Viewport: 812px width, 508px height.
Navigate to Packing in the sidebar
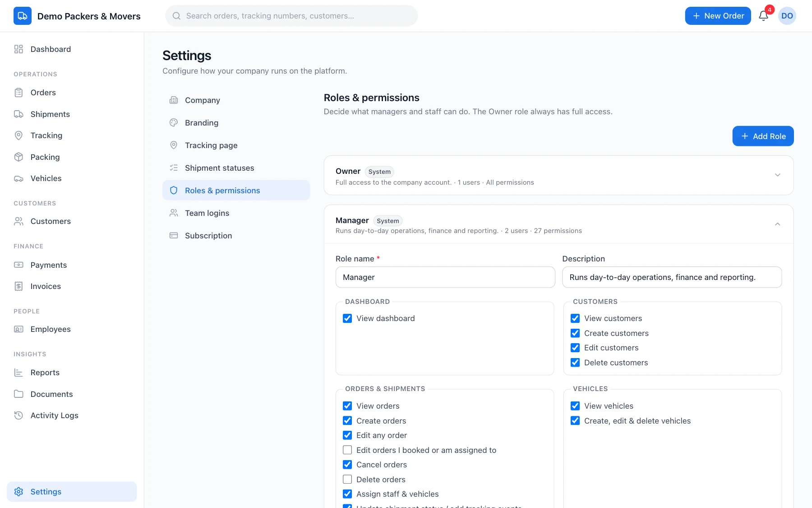(72, 157)
